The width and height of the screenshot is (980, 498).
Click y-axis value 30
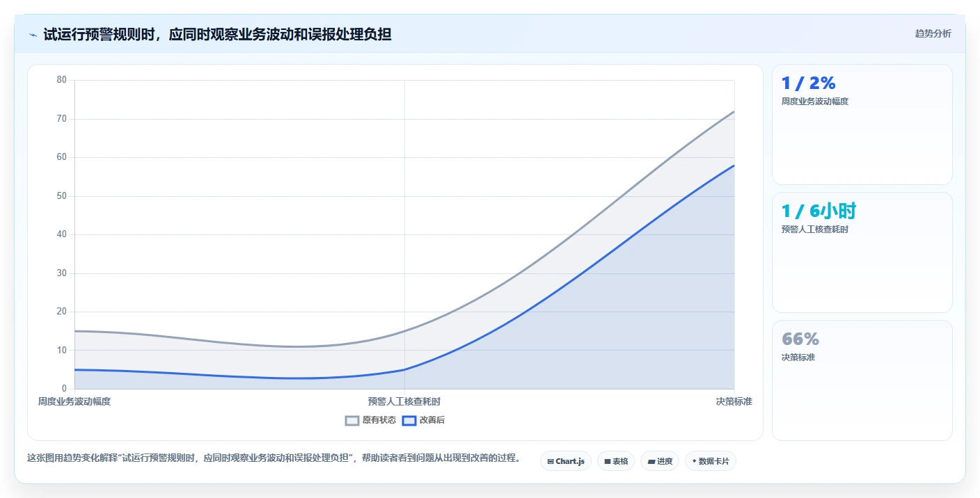[62, 273]
